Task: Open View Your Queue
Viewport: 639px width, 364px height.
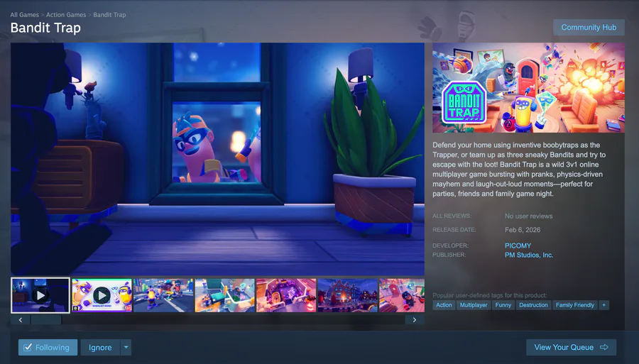Action: pos(571,347)
